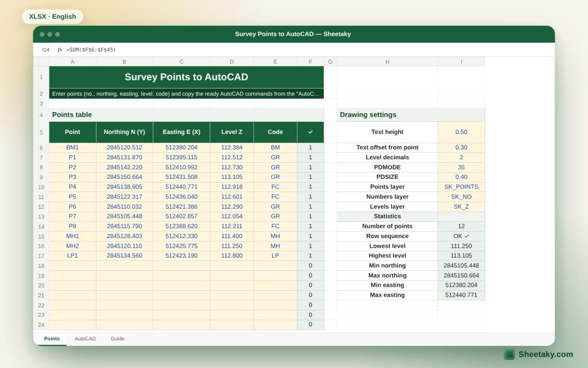The height and width of the screenshot is (368, 588).
Task: Click Text height value 0.50
Action: pyautogui.click(x=461, y=132)
